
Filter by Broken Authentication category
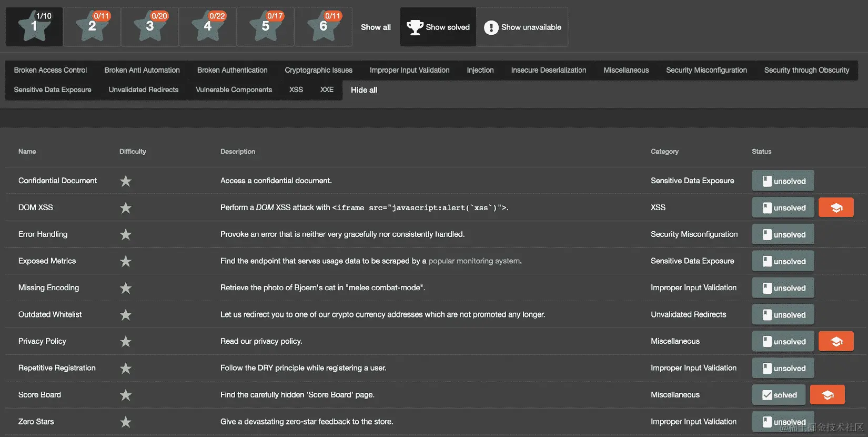pyautogui.click(x=232, y=70)
